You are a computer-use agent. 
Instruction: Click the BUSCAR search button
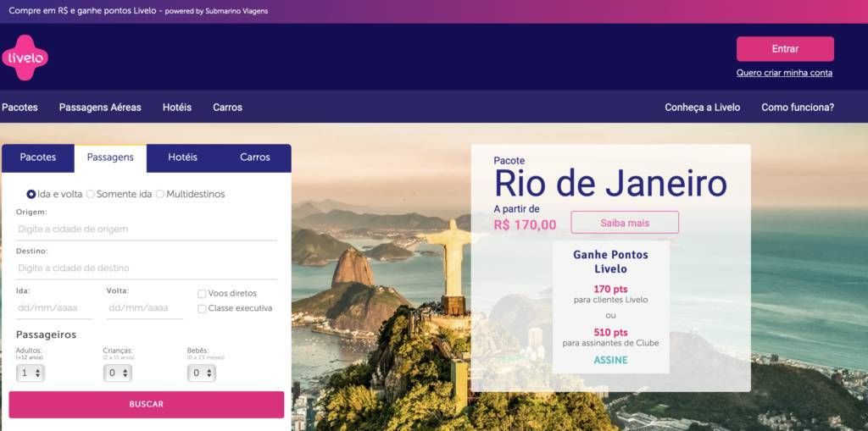[146, 405]
